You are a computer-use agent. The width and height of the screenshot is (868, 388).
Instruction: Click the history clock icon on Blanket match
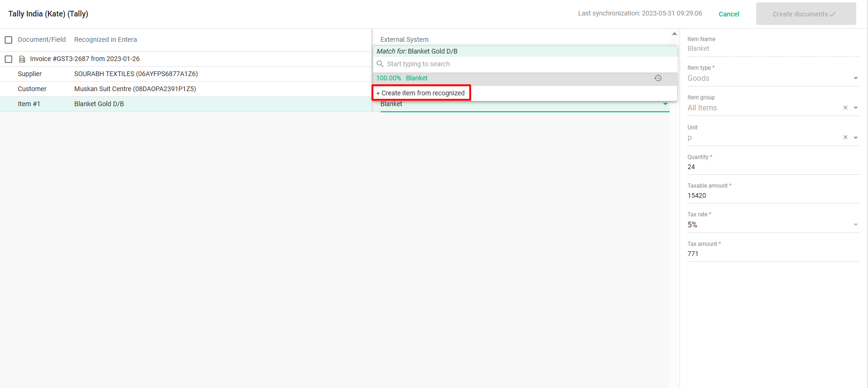click(x=658, y=78)
